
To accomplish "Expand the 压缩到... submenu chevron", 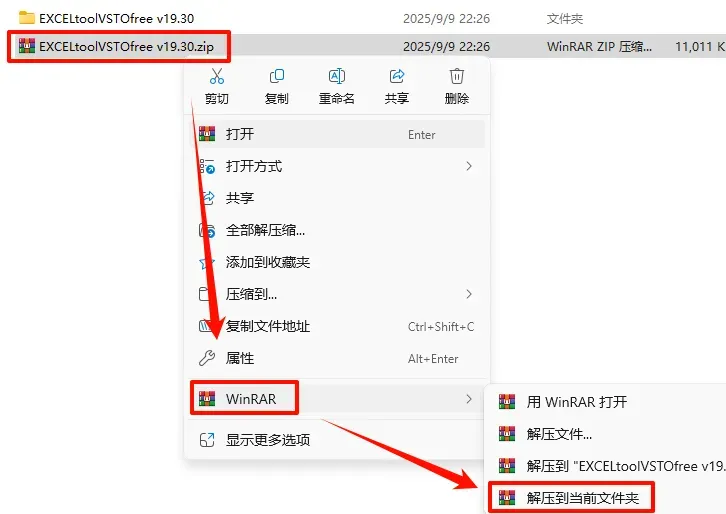I will pos(469,294).
